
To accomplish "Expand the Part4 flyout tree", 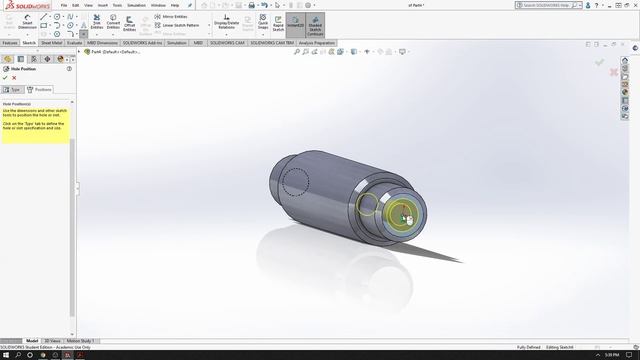I will tap(79, 52).
